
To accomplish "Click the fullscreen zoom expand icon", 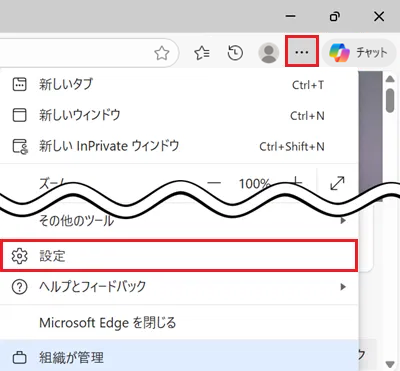I will (x=337, y=183).
